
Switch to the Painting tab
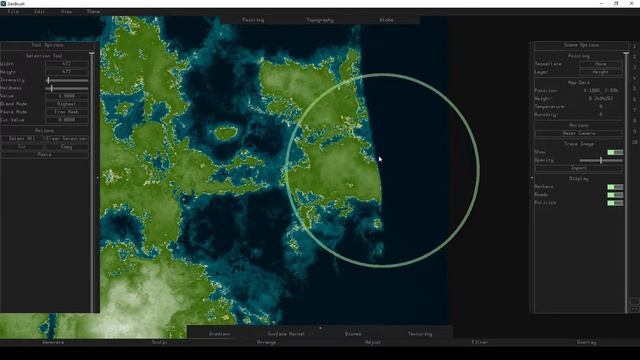click(x=253, y=20)
